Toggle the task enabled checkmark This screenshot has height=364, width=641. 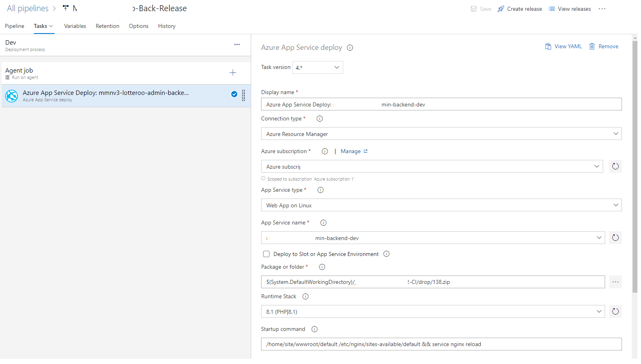(x=234, y=94)
